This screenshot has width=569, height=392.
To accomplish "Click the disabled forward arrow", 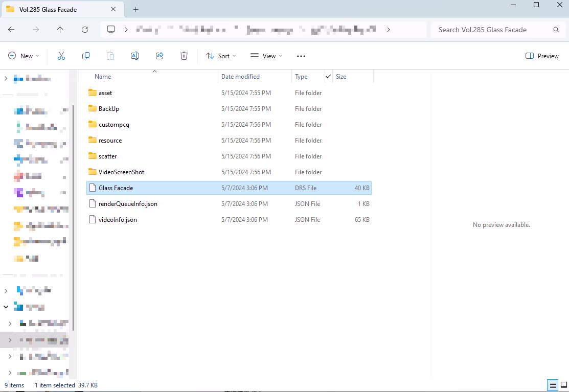I will [36, 30].
